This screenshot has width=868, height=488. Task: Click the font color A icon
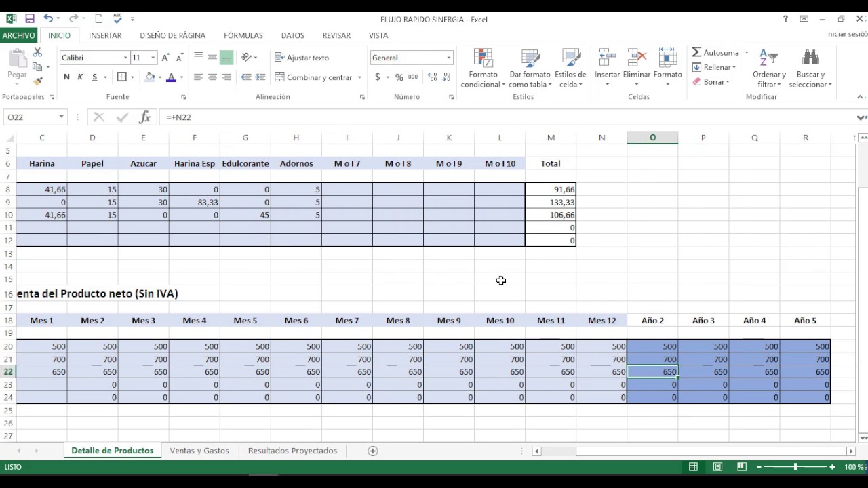tap(172, 77)
